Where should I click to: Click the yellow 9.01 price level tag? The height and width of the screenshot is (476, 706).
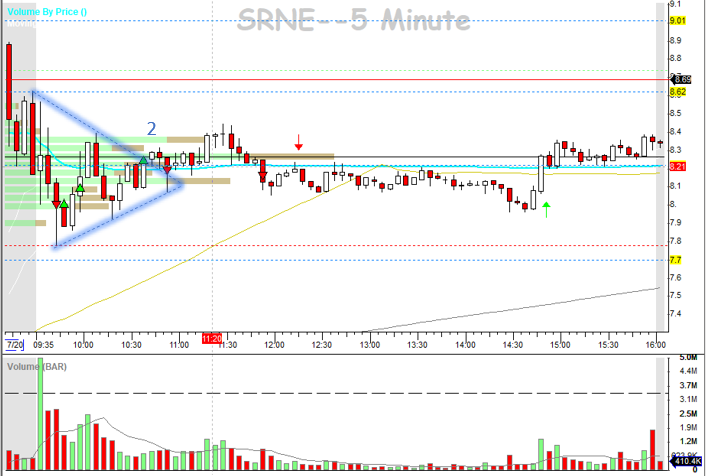[677, 21]
